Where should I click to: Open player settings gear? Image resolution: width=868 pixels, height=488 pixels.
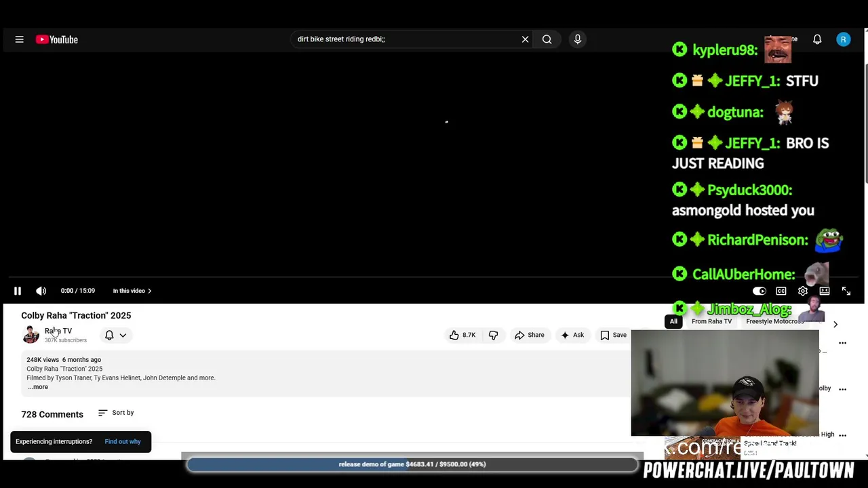point(803,291)
